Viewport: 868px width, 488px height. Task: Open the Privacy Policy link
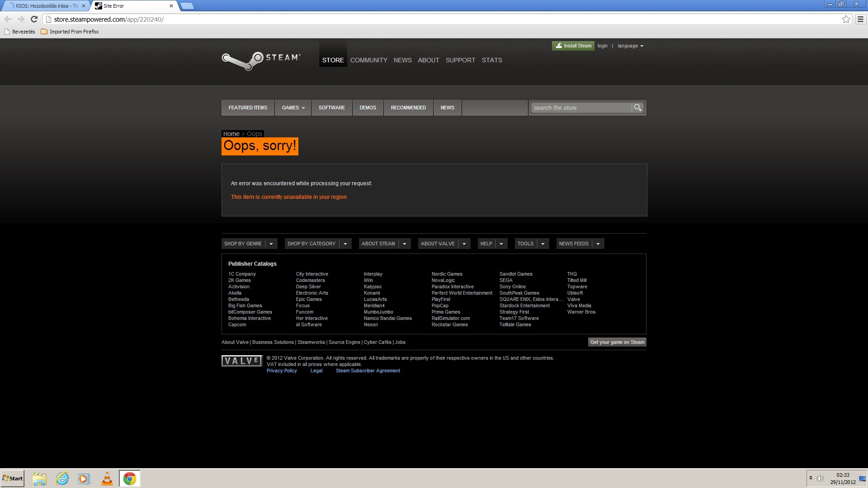(282, 371)
